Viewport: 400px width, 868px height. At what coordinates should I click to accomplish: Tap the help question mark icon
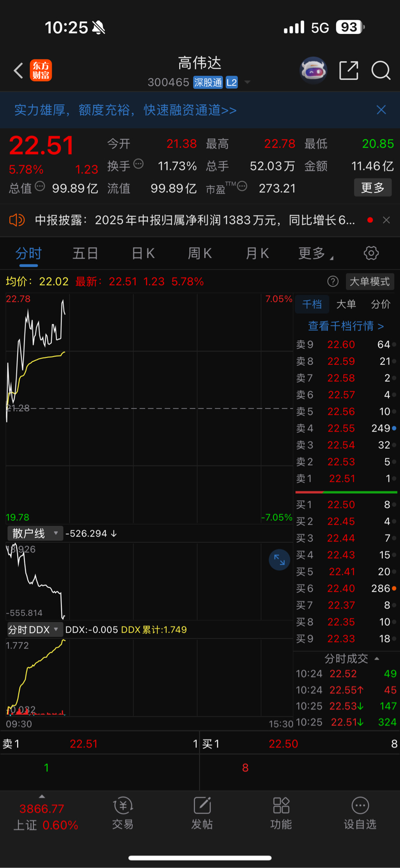point(333,282)
